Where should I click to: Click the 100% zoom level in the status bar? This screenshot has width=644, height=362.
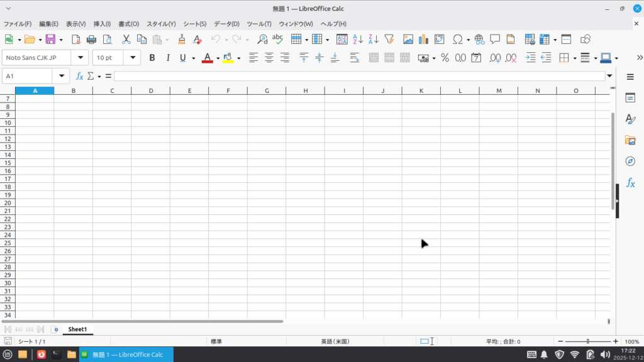pos(631,341)
